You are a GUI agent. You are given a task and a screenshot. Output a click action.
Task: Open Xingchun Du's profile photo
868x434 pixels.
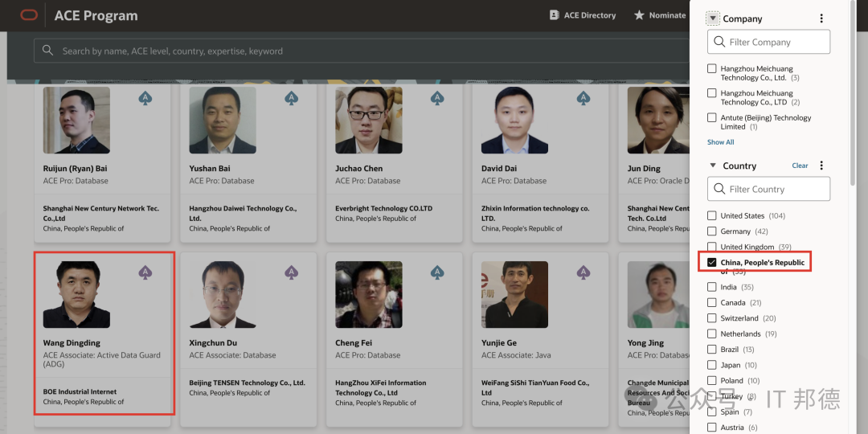coord(223,294)
